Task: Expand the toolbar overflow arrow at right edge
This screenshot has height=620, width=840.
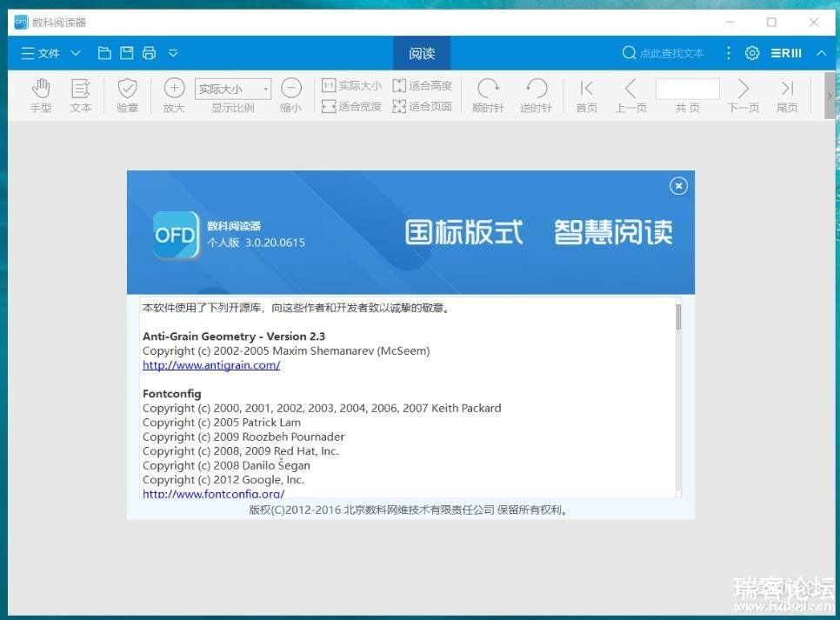Action: click(830, 96)
